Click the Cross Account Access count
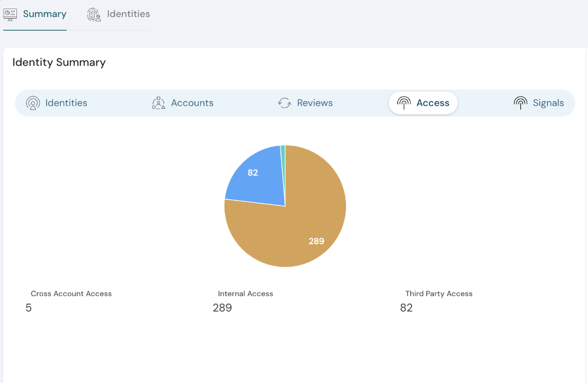Image resolution: width=588 pixels, height=383 pixels. [x=29, y=308]
